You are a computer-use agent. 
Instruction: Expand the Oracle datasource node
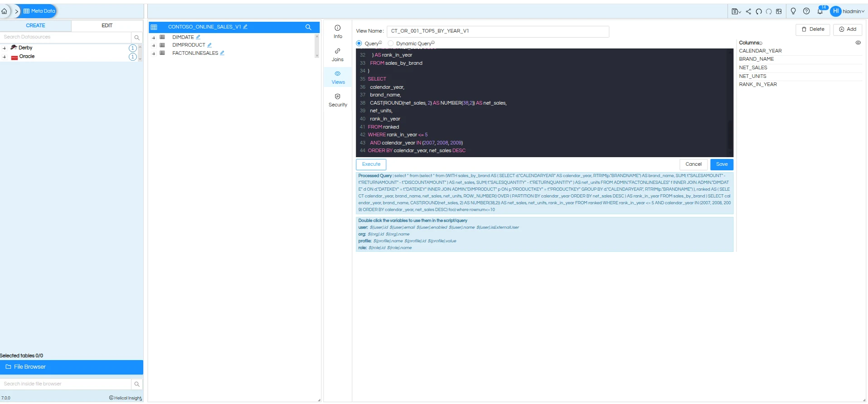click(4, 57)
